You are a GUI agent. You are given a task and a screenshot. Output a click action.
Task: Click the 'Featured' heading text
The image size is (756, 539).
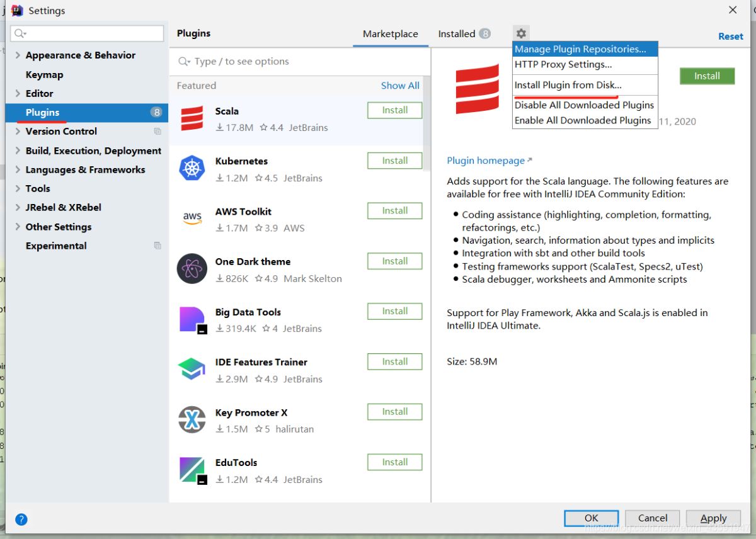click(x=196, y=86)
